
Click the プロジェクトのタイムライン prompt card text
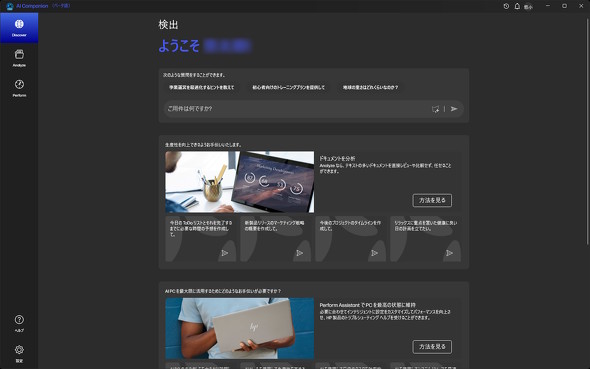coord(350,226)
